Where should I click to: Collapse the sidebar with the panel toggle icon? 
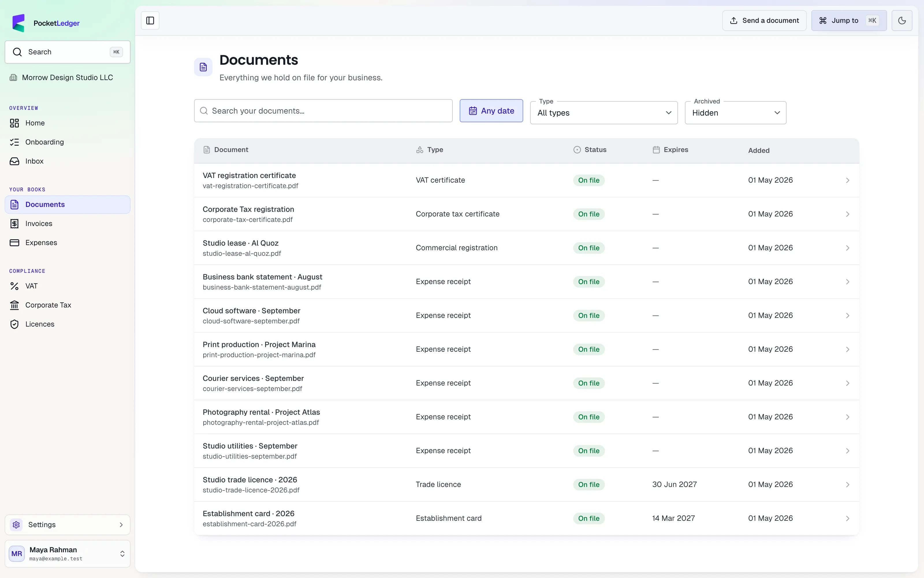coord(150,21)
